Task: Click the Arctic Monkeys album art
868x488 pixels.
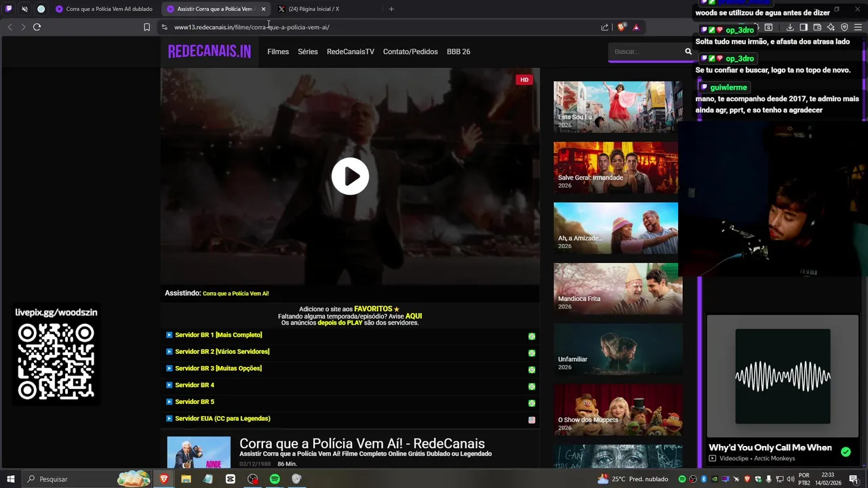Action: click(x=783, y=376)
